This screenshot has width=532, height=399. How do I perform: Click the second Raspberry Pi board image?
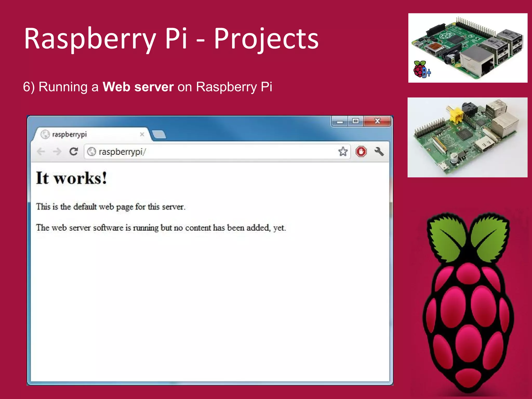click(x=467, y=137)
